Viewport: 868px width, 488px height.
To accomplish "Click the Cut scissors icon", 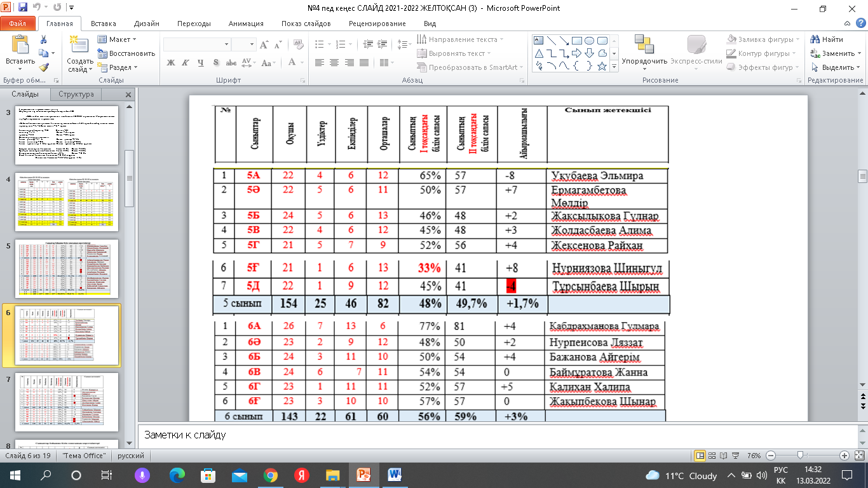I will pyautogui.click(x=43, y=39).
